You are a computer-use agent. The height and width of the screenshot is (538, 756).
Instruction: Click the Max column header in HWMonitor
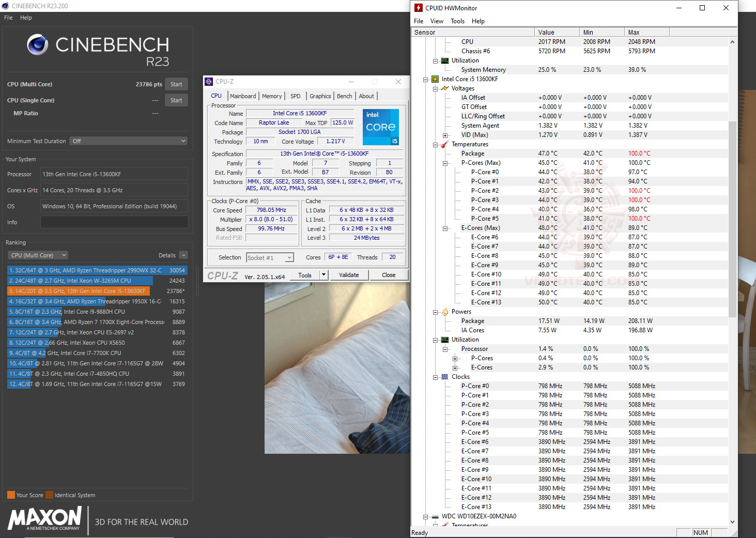pos(646,32)
